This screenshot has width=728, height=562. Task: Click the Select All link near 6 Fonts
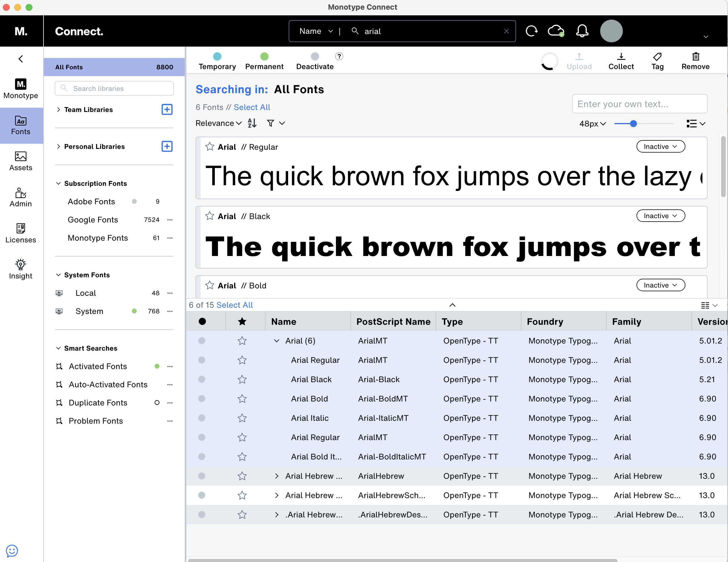pyautogui.click(x=252, y=107)
